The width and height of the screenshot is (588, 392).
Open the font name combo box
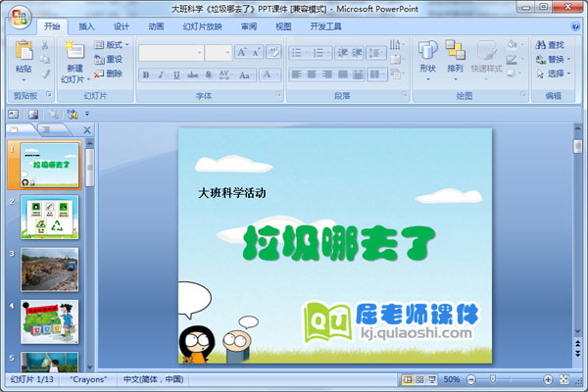click(x=171, y=53)
